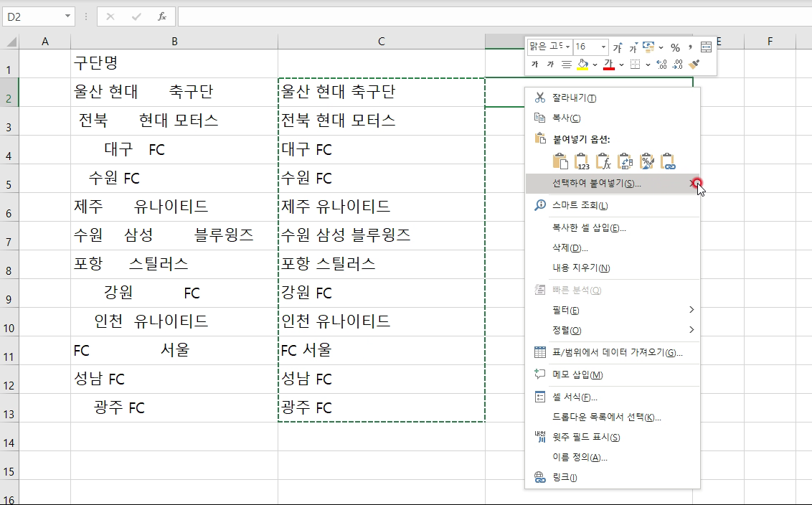The image size is (812, 505).
Task: Open font color dropdown arrow
Action: click(621, 65)
